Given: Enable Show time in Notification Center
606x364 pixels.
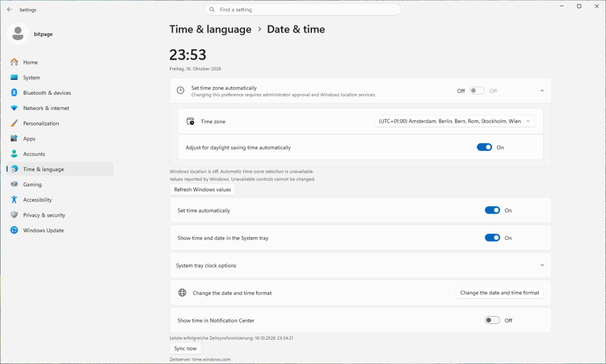Looking at the screenshot, I should pyautogui.click(x=492, y=320).
